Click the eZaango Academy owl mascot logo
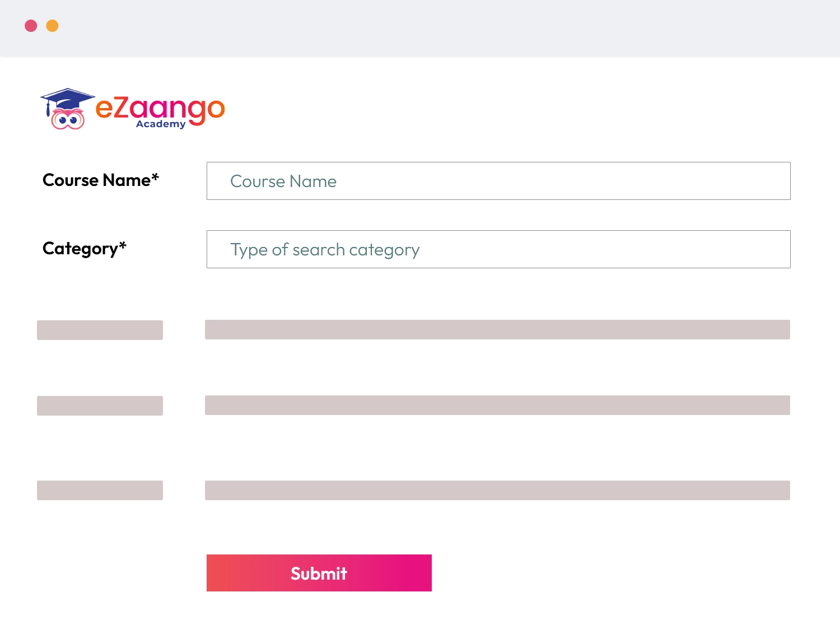840x634 pixels. point(67,118)
